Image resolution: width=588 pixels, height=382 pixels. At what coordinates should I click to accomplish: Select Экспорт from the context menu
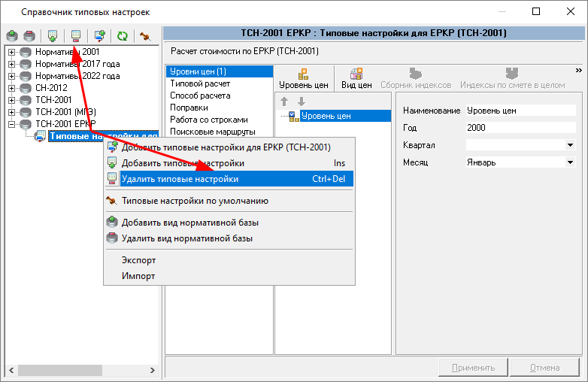click(138, 260)
